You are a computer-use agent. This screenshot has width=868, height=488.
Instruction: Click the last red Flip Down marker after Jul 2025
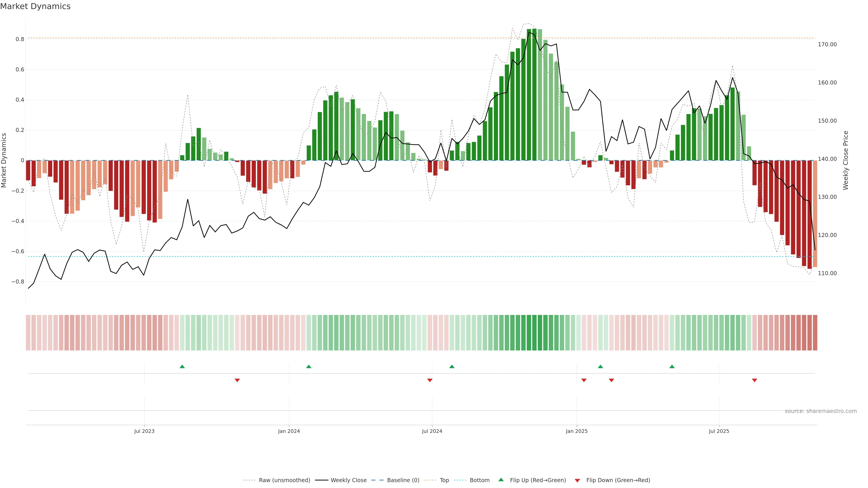tap(755, 380)
